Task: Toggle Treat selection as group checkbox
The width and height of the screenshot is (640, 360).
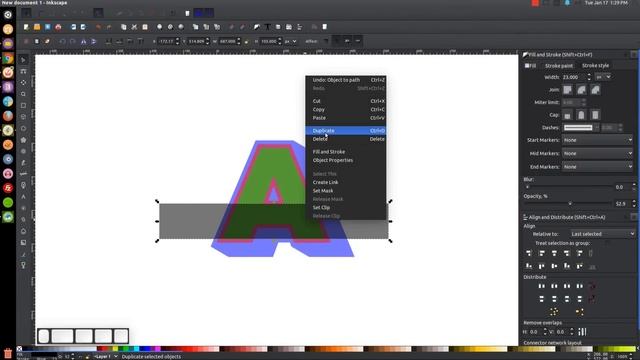Action: 607,243
